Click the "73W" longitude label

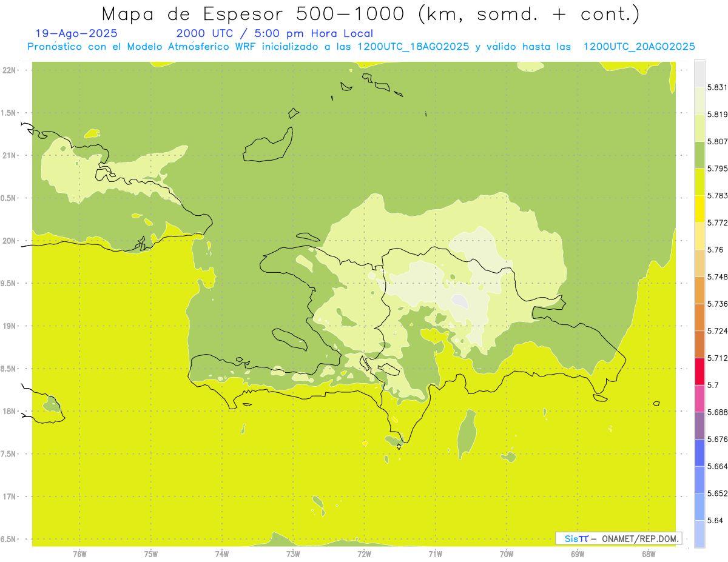(x=293, y=554)
